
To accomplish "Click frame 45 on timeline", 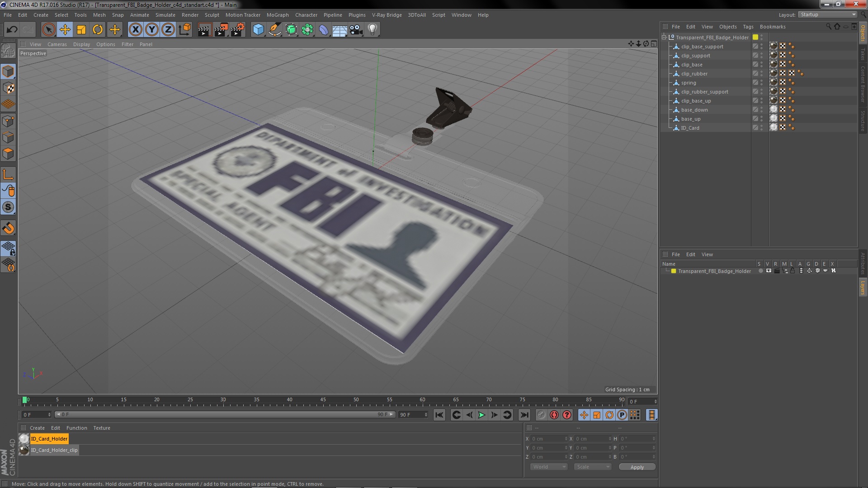I will 323,401.
